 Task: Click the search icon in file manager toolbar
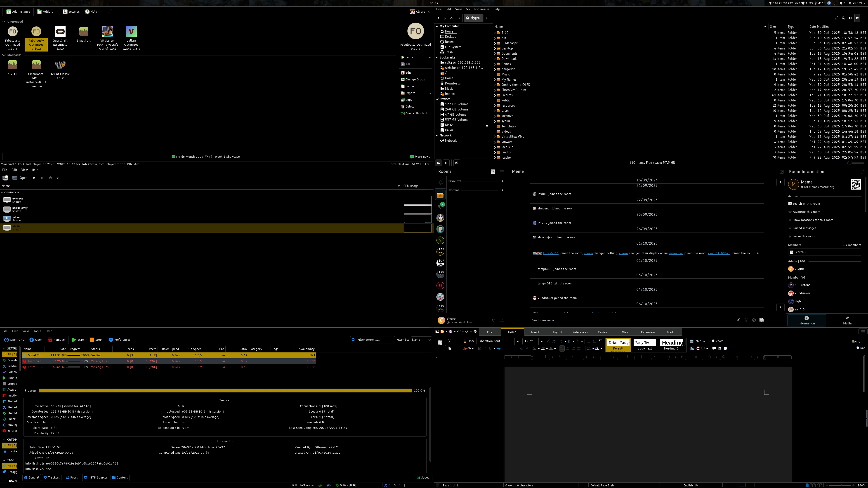click(x=843, y=18)
